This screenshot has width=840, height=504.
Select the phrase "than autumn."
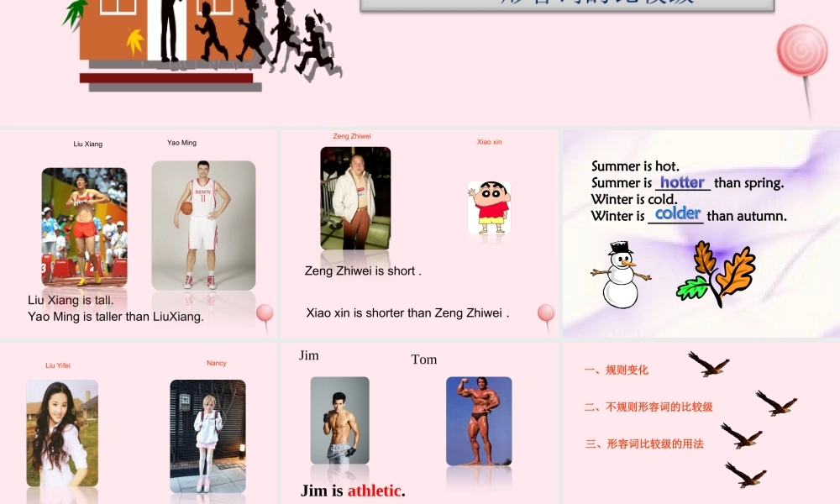point(747,217)
